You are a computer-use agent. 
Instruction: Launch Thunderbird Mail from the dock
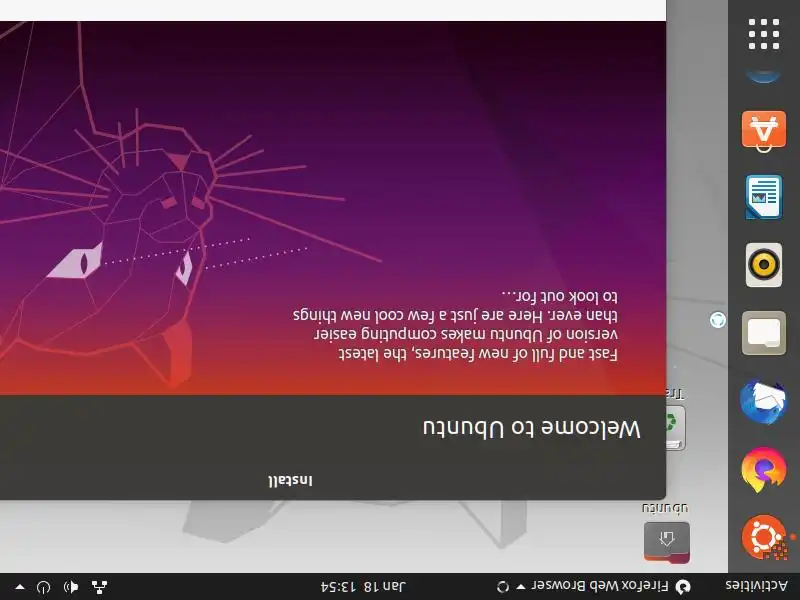764,402
